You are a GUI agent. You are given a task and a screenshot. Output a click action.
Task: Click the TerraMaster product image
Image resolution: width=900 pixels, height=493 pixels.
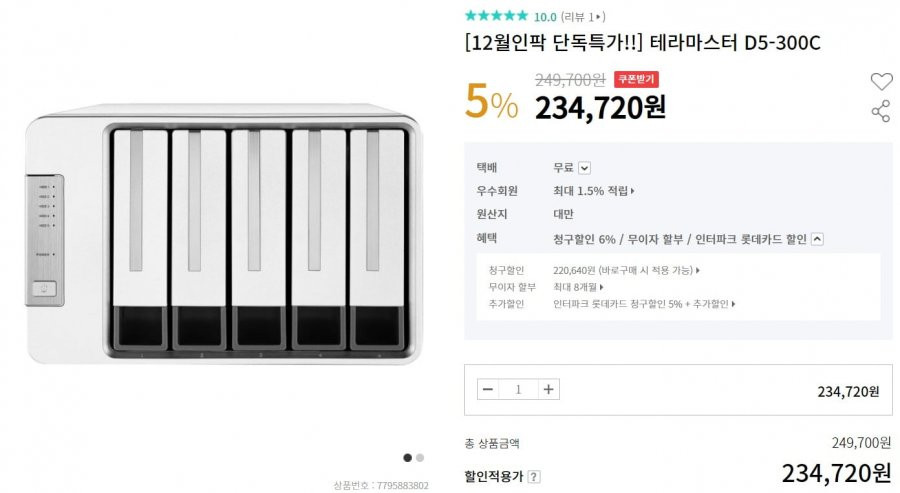click(x=224, y=234)
